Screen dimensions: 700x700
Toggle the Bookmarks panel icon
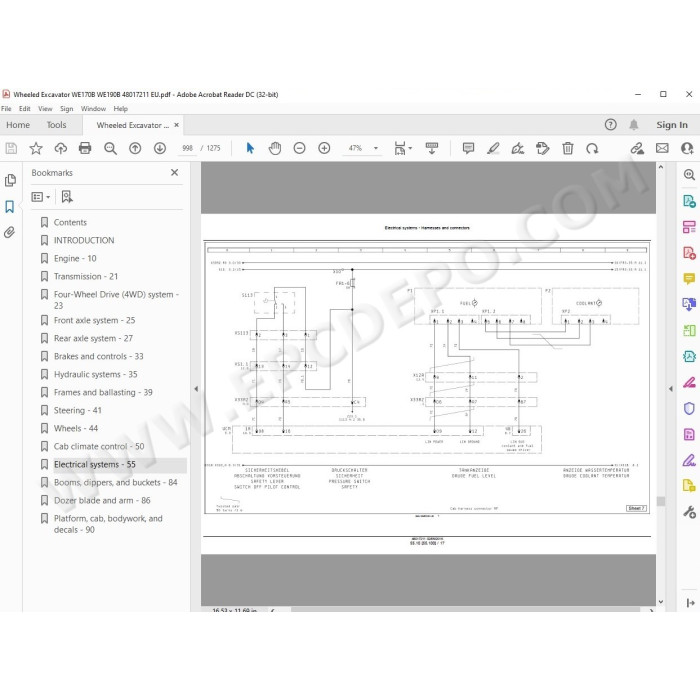(9, 207)
